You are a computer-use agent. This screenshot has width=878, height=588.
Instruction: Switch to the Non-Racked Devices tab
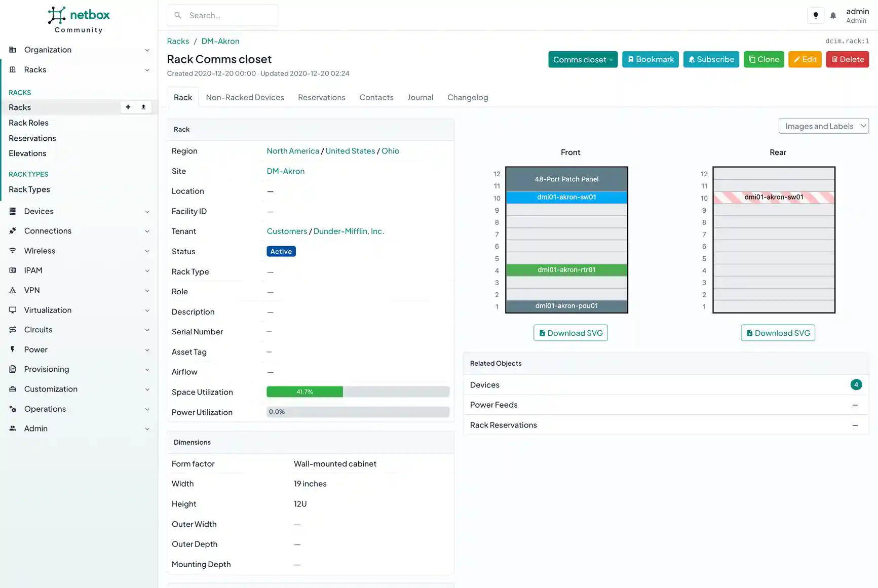245,97
